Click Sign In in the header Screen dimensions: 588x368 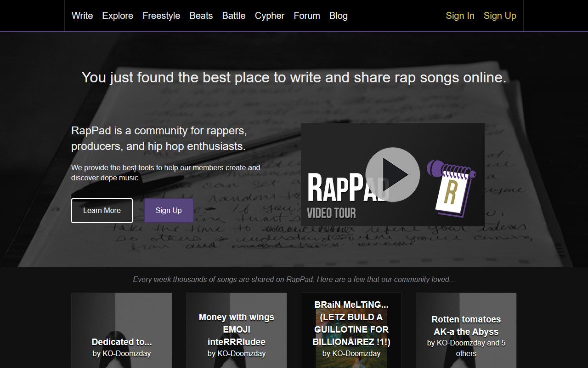pyautogui.click(x=460, y=16)
